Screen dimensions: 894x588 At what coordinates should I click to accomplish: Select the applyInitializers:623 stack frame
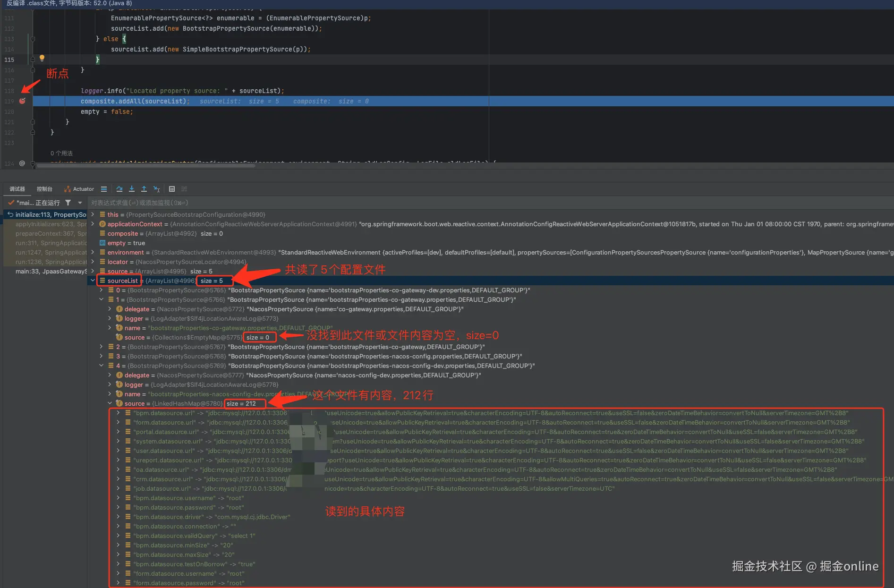(46, 224)
